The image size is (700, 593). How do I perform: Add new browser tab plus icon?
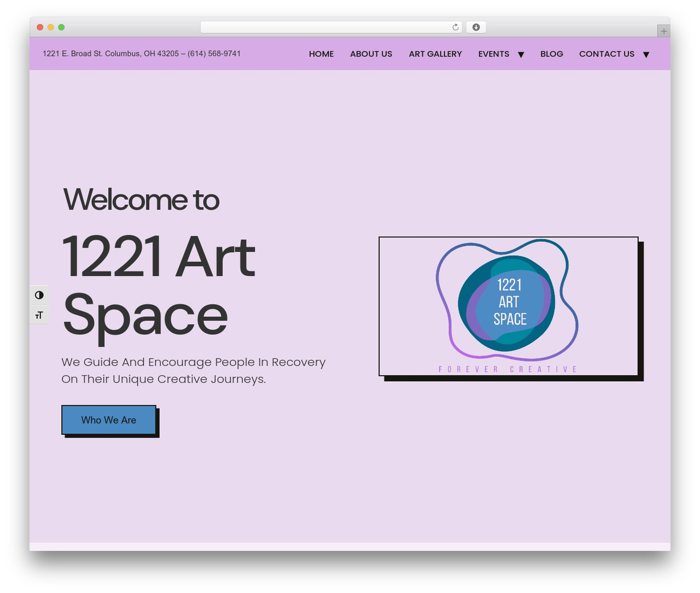(x=663, y=31)
